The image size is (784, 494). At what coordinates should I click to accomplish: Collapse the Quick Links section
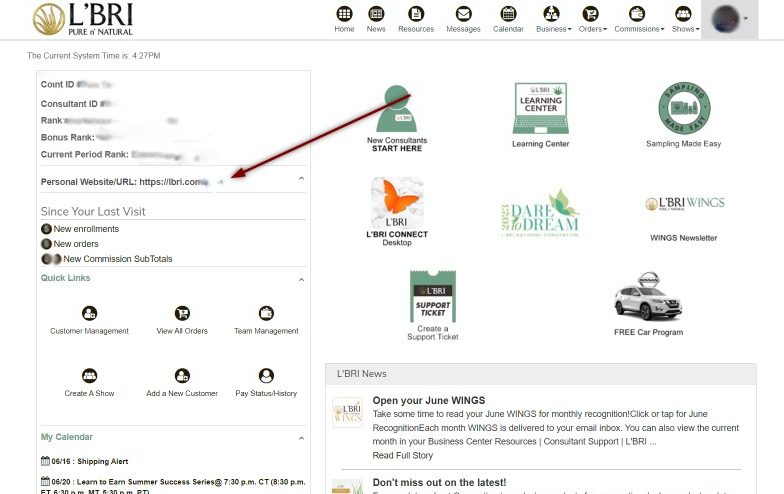tap(302, 279)
